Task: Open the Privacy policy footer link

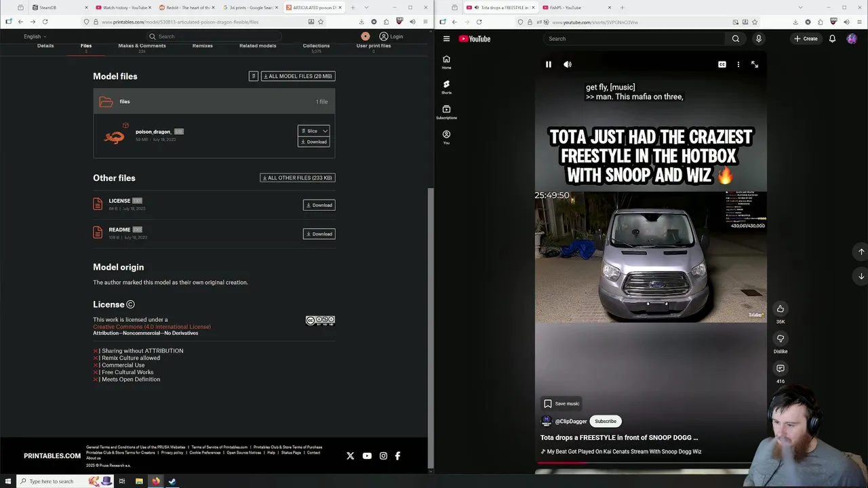Action: tap(172, 453)
